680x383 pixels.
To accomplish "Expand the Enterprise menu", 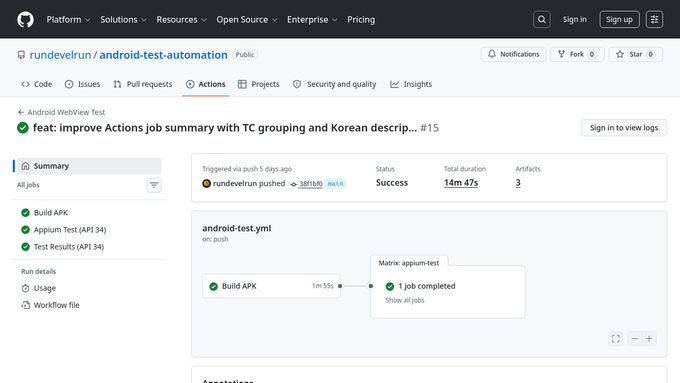I will coord(312,20).
